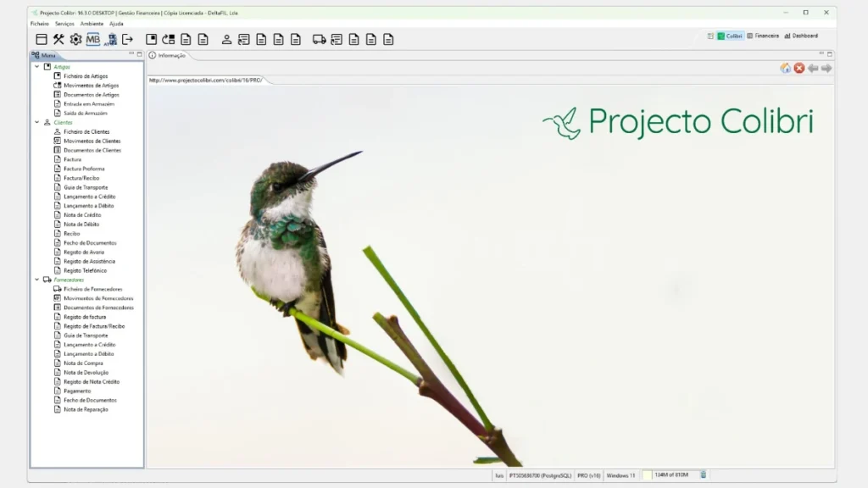Select Nota de Crédito entry
Image resolution: width=868 pixels, height=488 pixels.
click(82, 214)
